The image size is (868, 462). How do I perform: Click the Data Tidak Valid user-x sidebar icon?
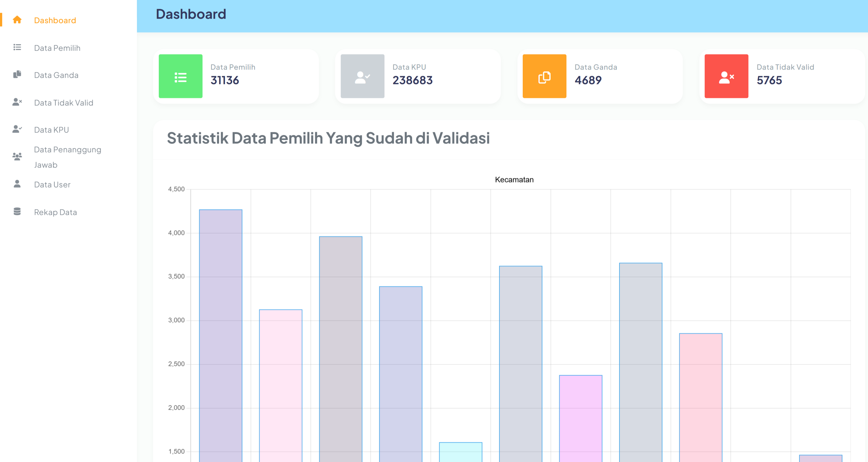(x=17, y=102)
